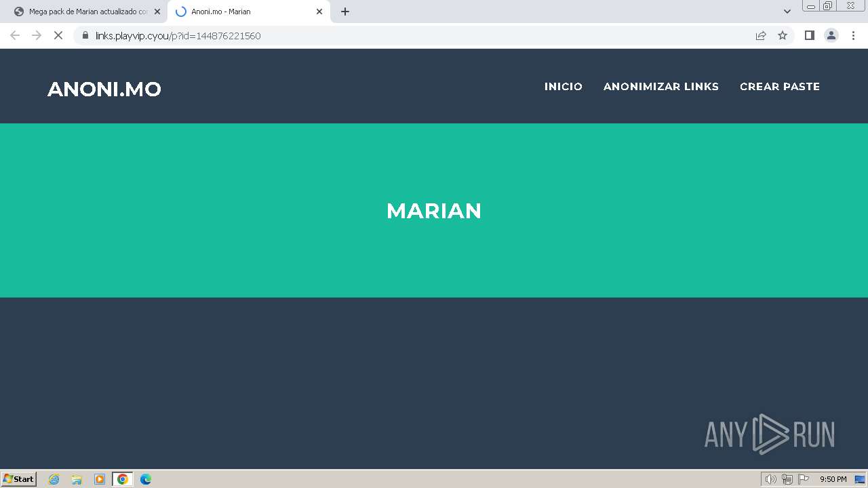This screenshot has width=868, height=488.
Task: Close the Anoni.mo - Marian tab
Action: coord(319,12)
